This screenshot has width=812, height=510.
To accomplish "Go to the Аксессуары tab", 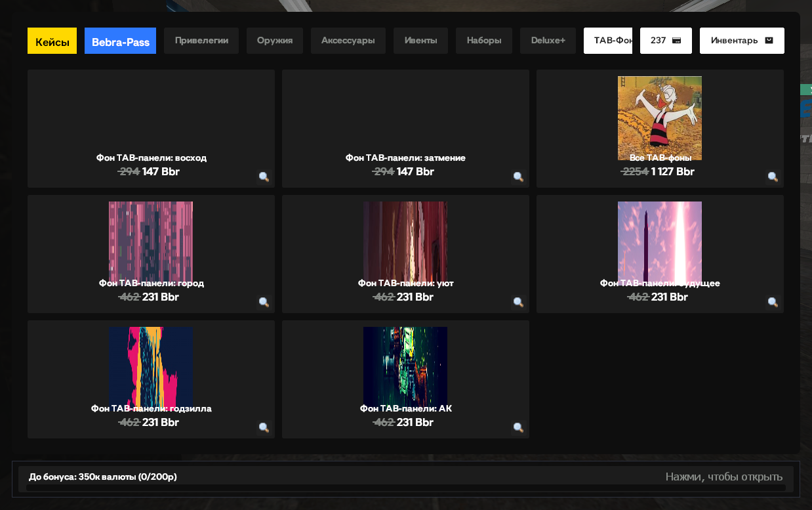I will (348, 41).
